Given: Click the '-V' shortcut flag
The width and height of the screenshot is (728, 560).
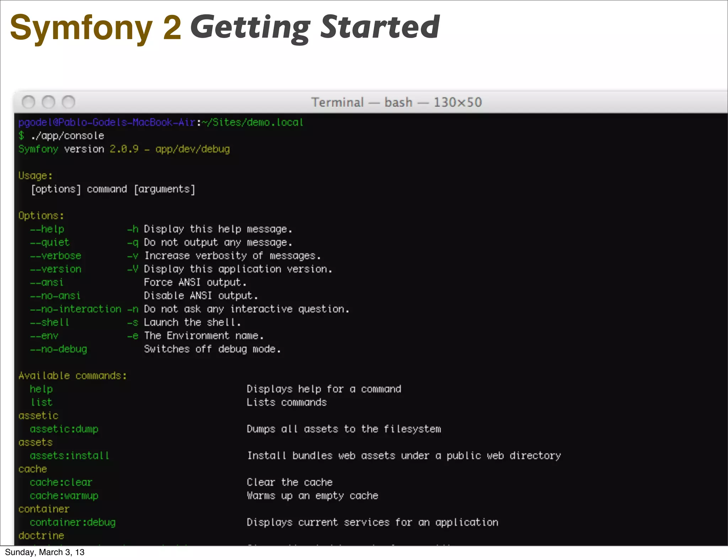Looking at the screenshot, I should (x=133, y=269).
